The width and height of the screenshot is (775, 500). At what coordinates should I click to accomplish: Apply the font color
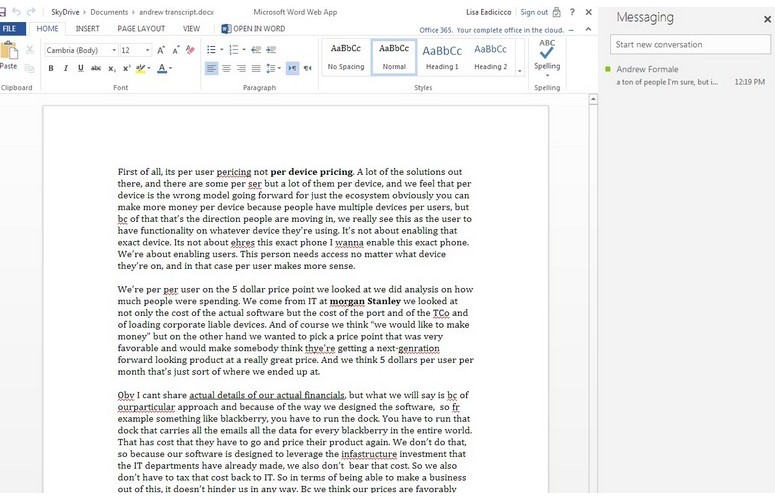[162, 68]
